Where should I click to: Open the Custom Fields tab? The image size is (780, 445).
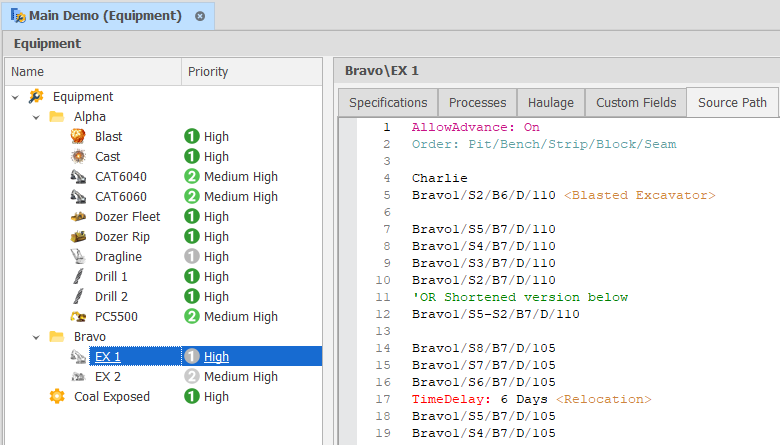(636, 103)
